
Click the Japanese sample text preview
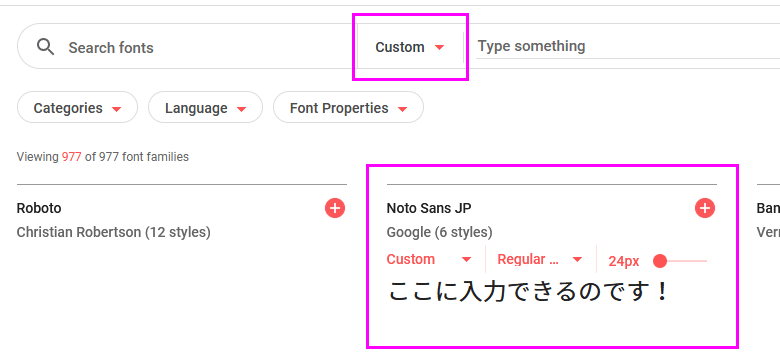pyautogui.click(x=528, y=292)
